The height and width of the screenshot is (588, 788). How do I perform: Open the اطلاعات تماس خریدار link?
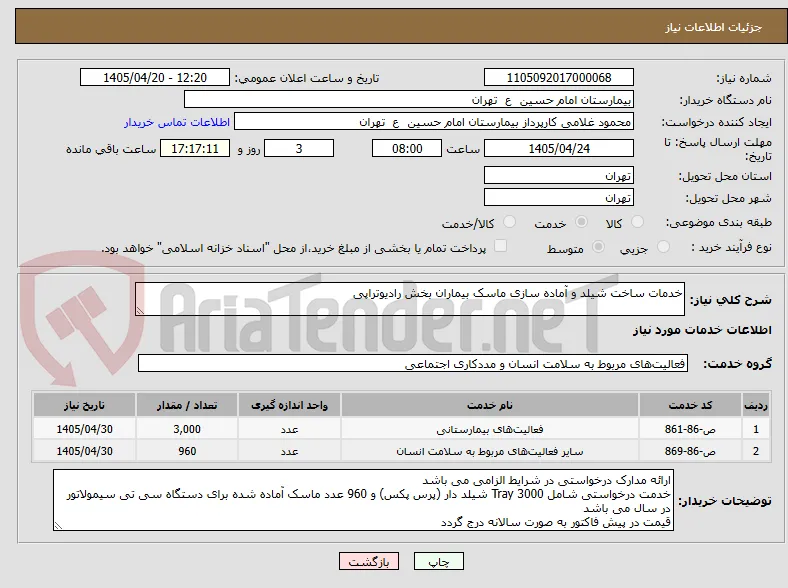tap(177, 122)
